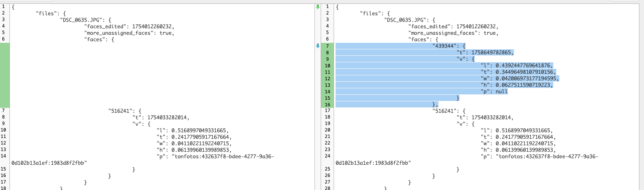Click "h": 0.0627511590719223 in right pane
This screenshot has height=190, width=644.
click(x=516, y=85)
